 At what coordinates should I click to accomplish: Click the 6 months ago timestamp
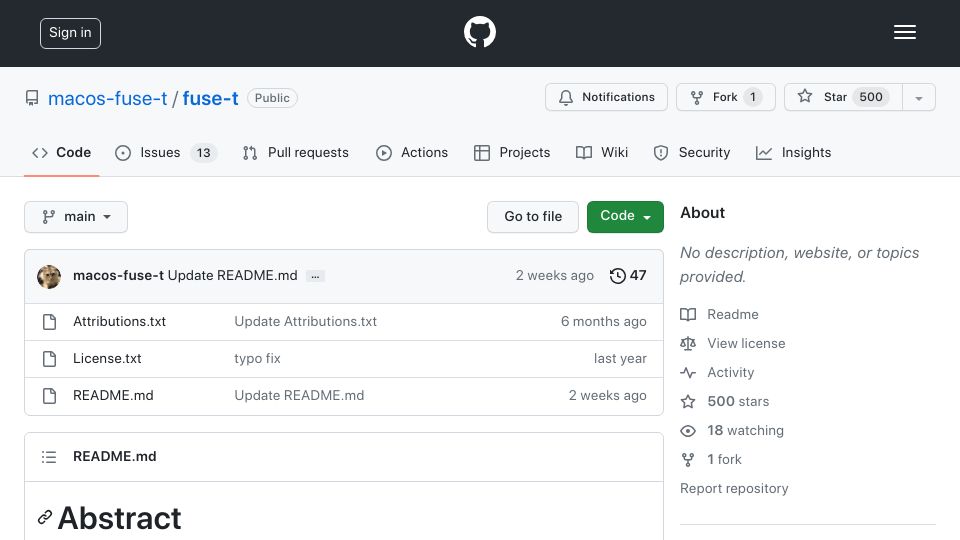tap(604, 321)
